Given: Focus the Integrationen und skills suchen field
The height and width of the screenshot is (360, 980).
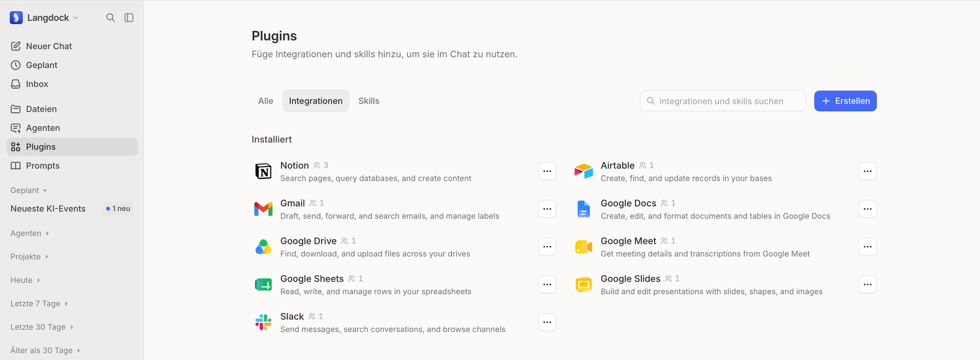Looking at the screenshot, I should tap(723, 101).
